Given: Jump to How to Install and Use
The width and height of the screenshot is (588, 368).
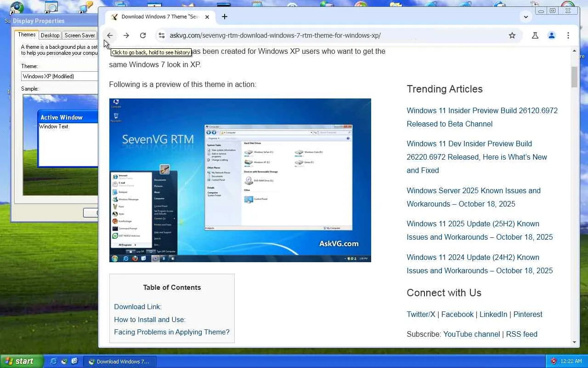Looking at the screenshot, I should coord(150,320).
